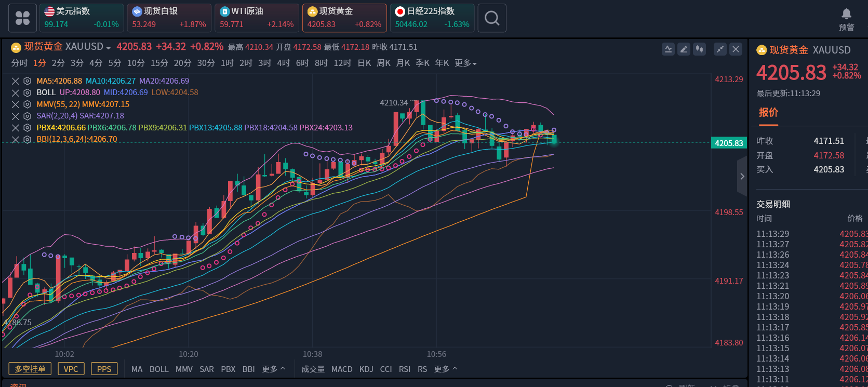This screenshot has width=868, height=387.
Task: Select the pencil drawing tool icon
Action: 684,49
